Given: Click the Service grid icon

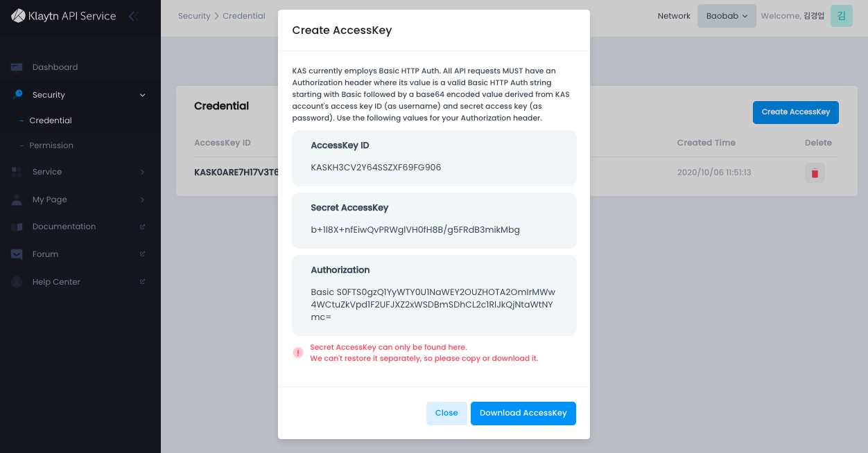Looking at the screenshot, I should (17, 172).
